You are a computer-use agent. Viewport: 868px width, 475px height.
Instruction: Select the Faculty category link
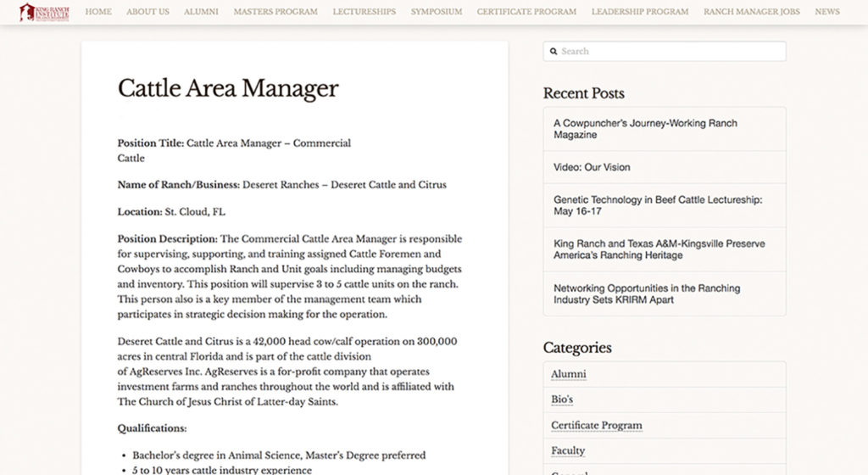tap(568, 450)
